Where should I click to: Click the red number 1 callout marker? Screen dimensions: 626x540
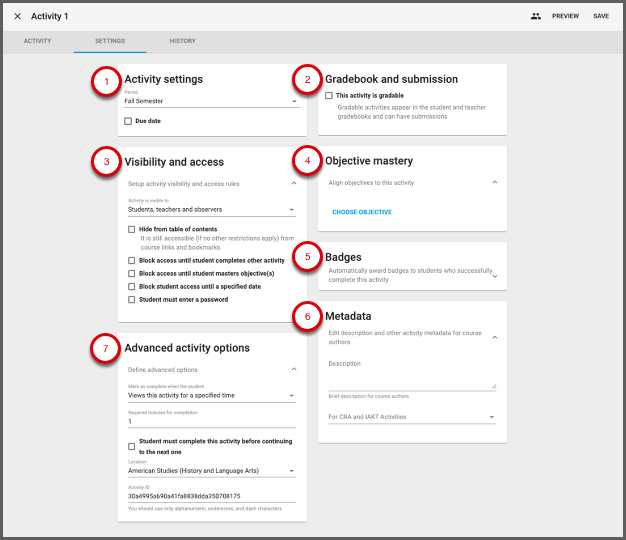click(x=106, y=82)
